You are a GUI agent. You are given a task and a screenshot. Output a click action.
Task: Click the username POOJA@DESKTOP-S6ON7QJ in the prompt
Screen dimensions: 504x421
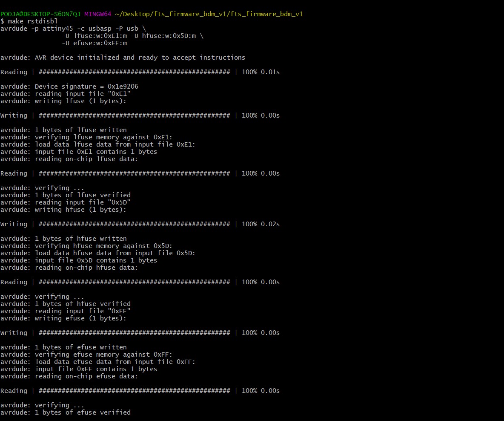pos(40,14)
